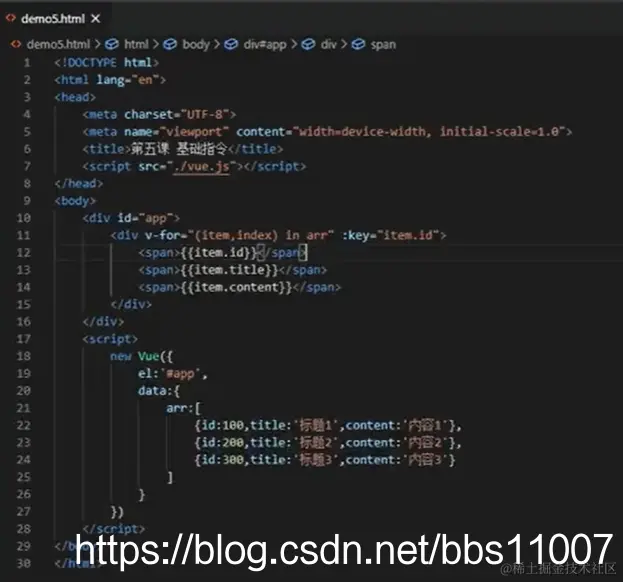
Task: Click the '<body>' opening tag
Action: point(75,201)
